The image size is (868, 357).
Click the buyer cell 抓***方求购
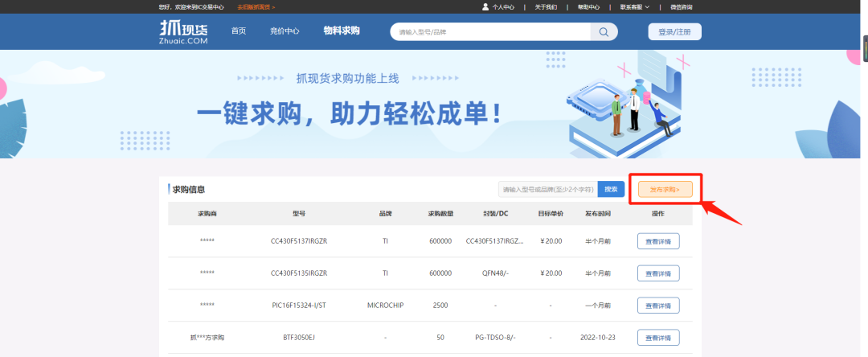207,337
